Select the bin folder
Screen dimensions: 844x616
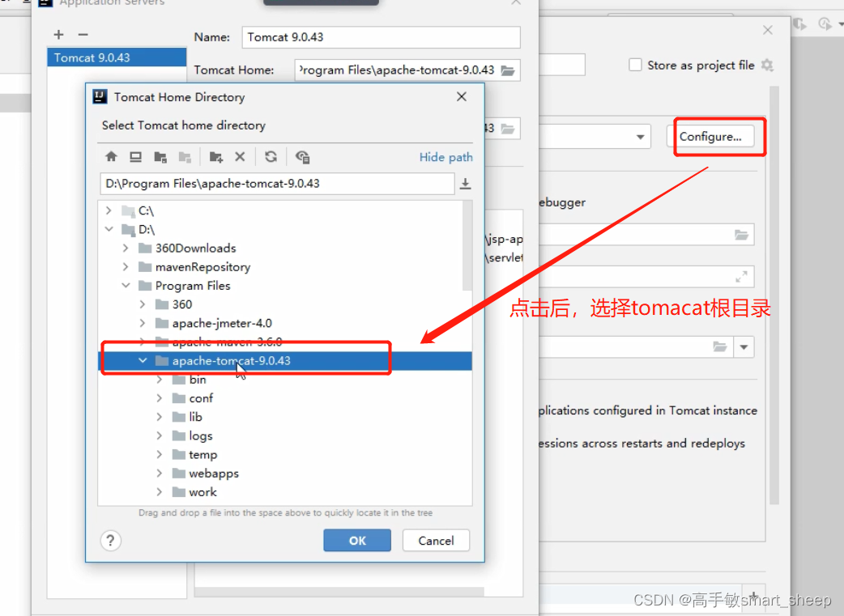[x=197, y=380]
